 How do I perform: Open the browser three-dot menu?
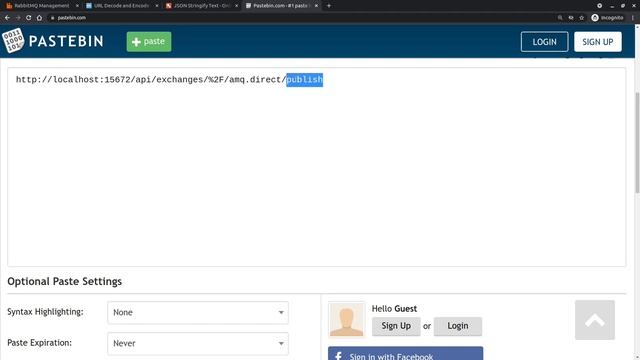(633, 18)
